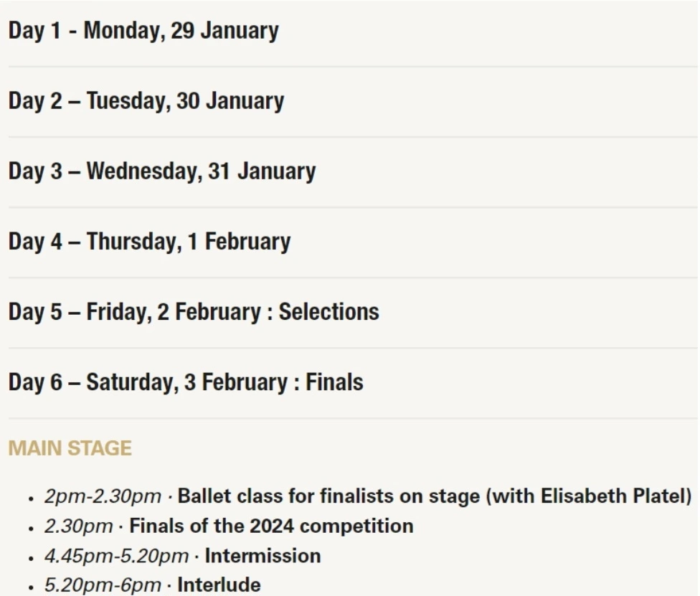
Task: Select the Intermission entry
Action: point(262,556)
